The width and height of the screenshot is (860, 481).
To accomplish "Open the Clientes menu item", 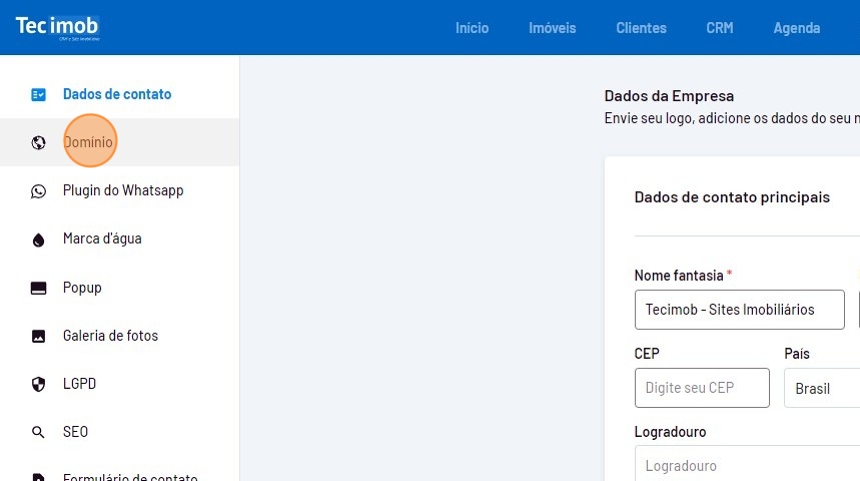I will 641,28.
